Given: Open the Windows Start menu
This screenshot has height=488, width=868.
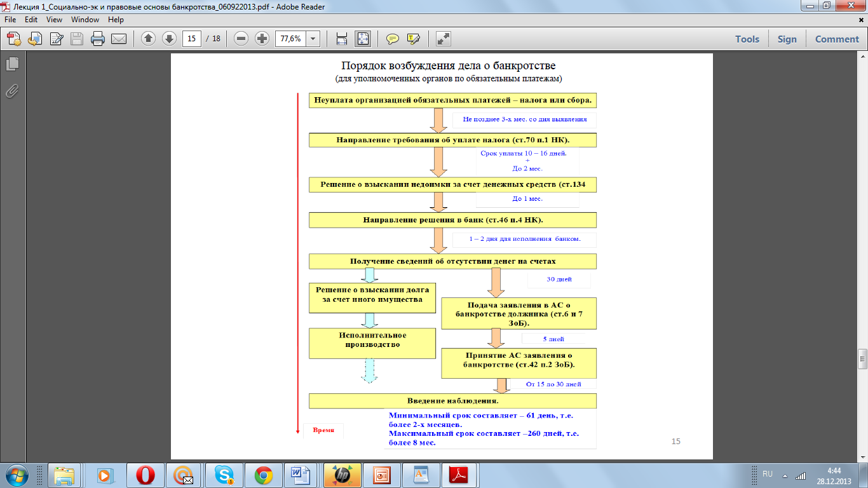Looking at the screenshot, I should (16, 475).
